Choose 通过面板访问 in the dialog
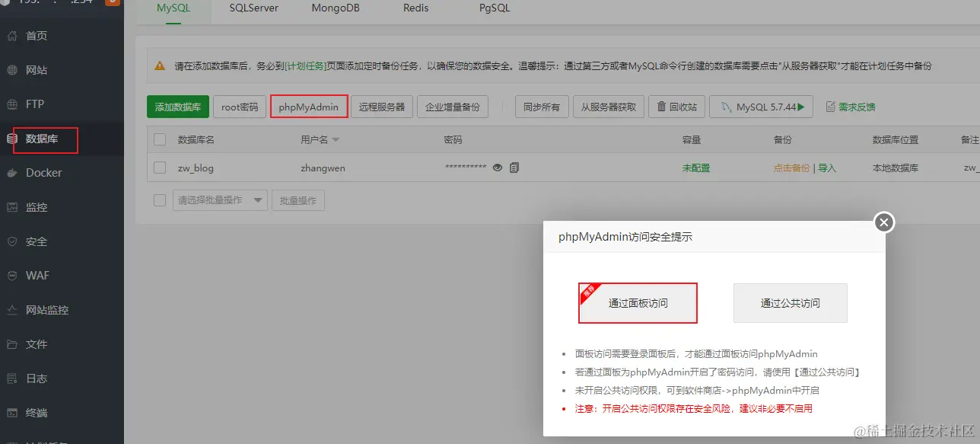980x444 pixels. pos(638,303)
